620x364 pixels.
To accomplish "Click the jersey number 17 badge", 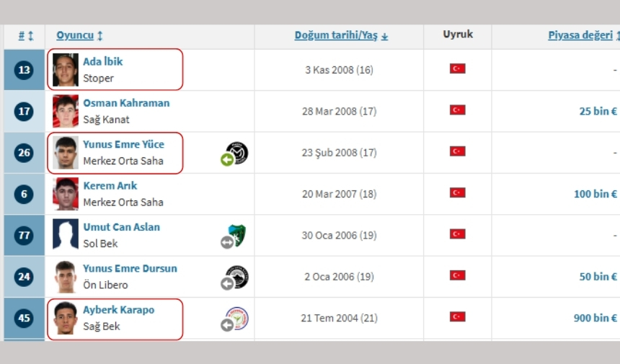I will coord(24,111).
